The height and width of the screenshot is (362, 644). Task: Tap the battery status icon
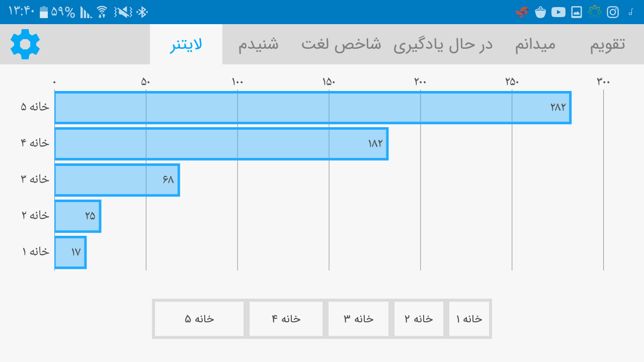[x=44, y=12]
